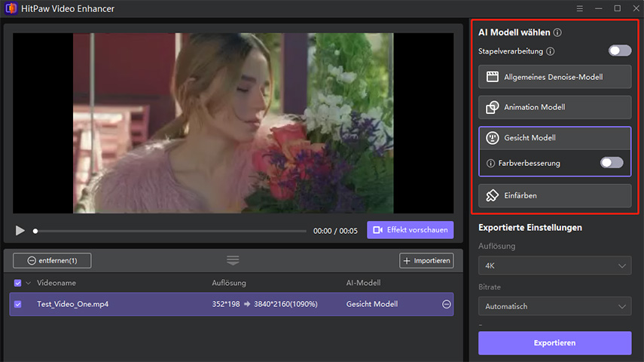Choose the Einfärben model

pos(554,196)
